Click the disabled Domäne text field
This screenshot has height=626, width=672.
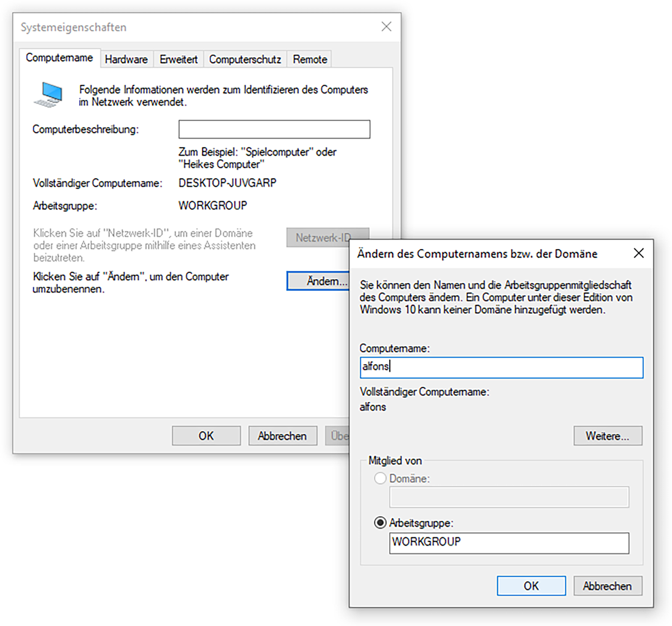(x=509, y=497)
